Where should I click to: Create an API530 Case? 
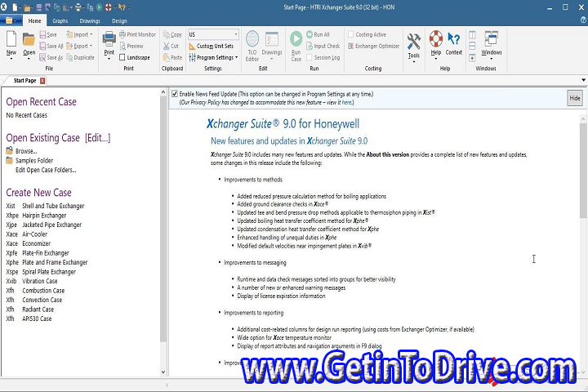click(x=29, y=318)
